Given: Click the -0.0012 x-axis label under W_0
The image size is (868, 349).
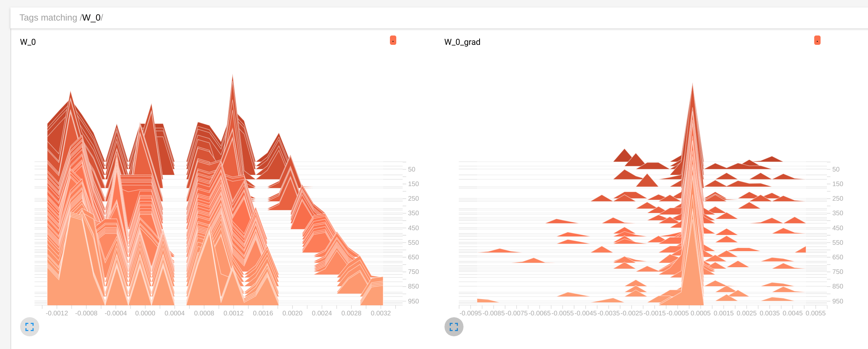Looking at the screenshot, I should point(57,313).
